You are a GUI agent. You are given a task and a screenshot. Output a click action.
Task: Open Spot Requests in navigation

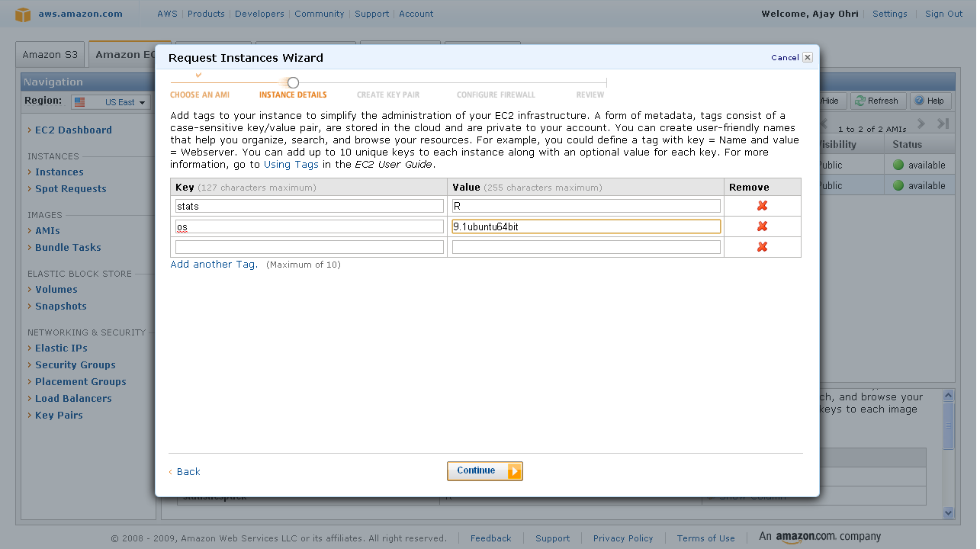pos(70,189)
